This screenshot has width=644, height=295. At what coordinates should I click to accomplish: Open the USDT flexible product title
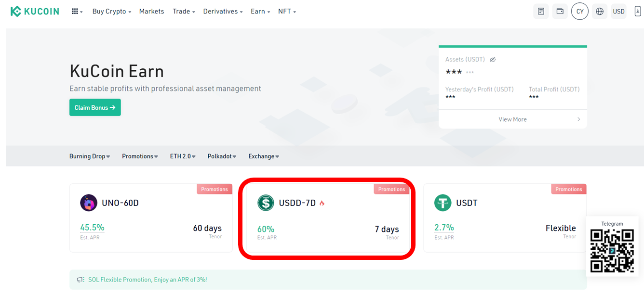click(x=467, y=203)
